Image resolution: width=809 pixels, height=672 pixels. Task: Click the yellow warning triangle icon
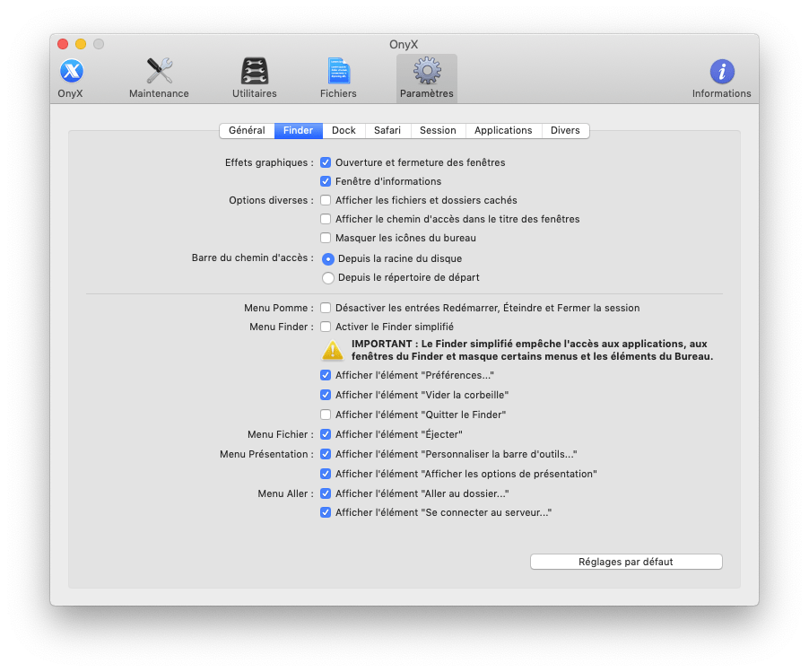click(x=333, y=350)
